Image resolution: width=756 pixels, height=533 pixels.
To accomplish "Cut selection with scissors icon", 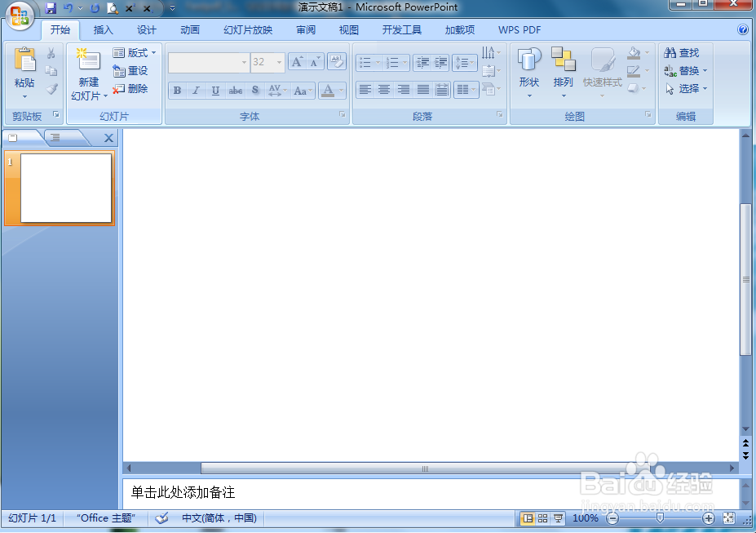I will [x=51, y=53].
